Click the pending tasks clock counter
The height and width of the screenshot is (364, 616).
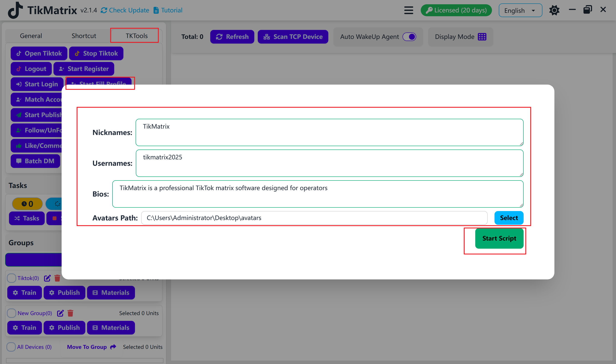(x=27, y=204)
